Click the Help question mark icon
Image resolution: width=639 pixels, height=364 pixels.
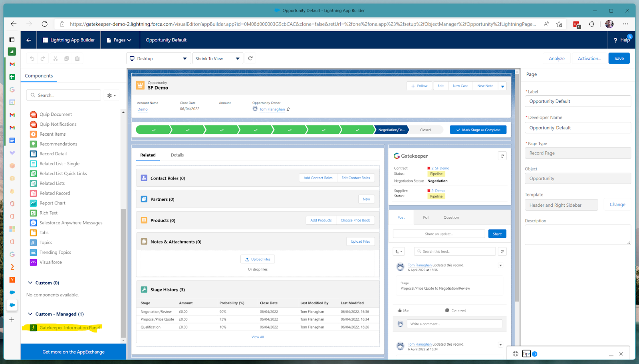[x=615, y=40]
